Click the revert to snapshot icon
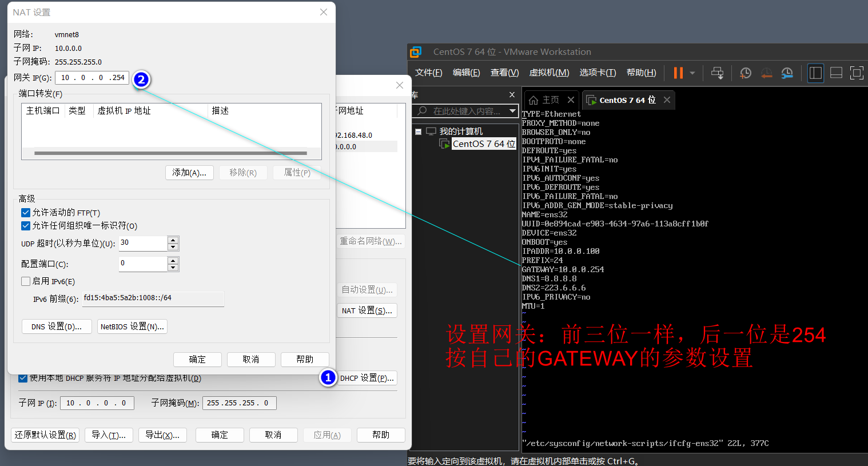This screenshot has width=868, height=466. point(766,73)
